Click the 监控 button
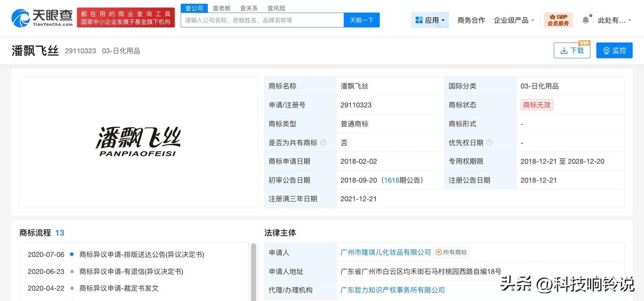 (x=614, y=50)
